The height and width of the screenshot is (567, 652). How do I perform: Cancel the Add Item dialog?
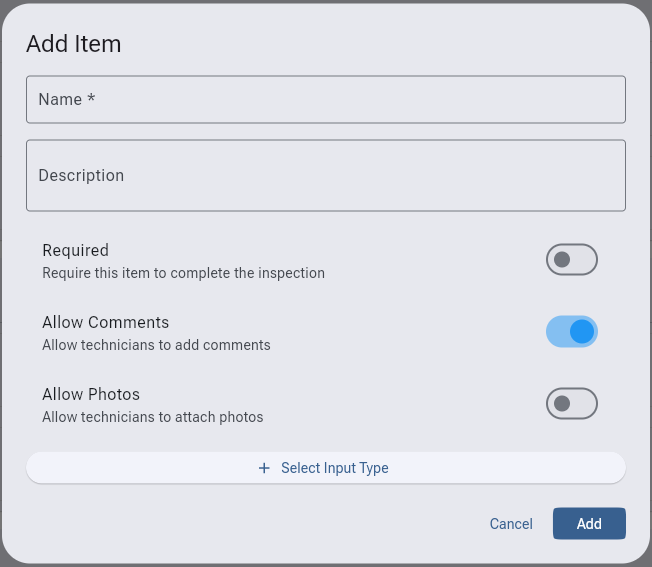pos(511,524)
